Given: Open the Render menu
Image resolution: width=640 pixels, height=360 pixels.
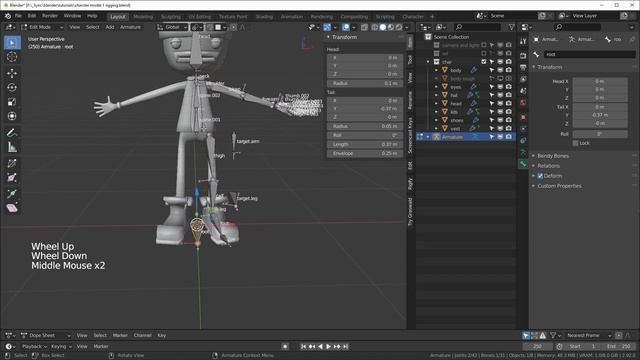Looking at the screenshot, I should (50, 16).
